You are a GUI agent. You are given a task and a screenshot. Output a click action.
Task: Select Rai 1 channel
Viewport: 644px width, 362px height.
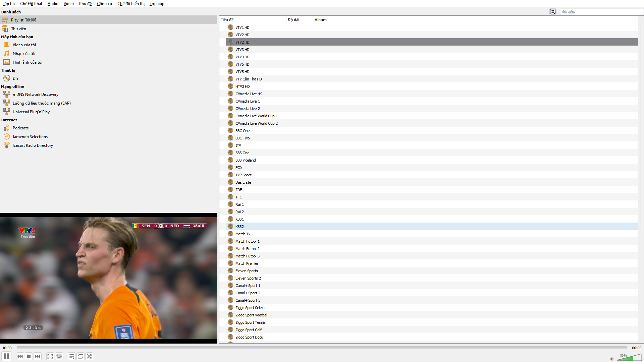click(432, 204)
